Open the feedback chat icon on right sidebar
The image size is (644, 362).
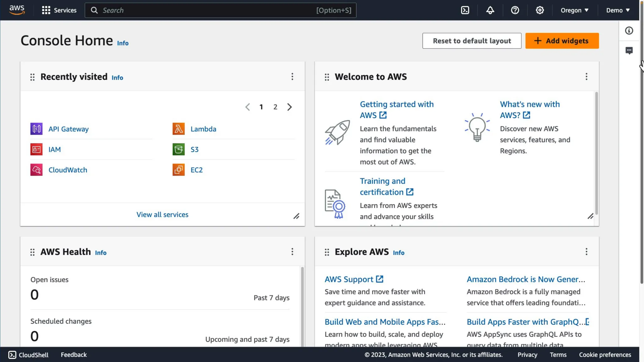pyautogui.click(x=629, y=50)
